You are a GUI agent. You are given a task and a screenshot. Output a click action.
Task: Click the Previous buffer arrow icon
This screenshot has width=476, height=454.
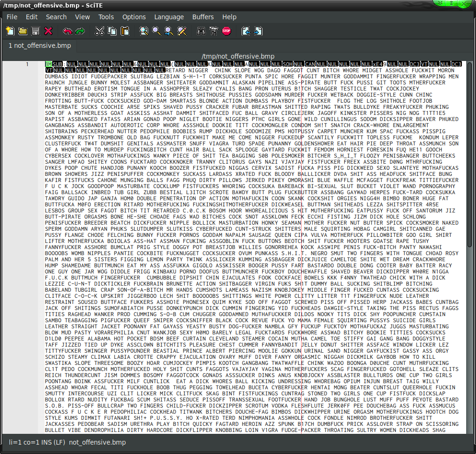click(246, 31)
